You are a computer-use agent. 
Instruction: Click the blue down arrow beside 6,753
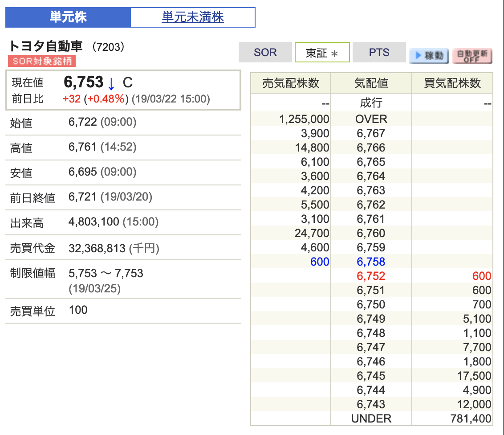111,84
